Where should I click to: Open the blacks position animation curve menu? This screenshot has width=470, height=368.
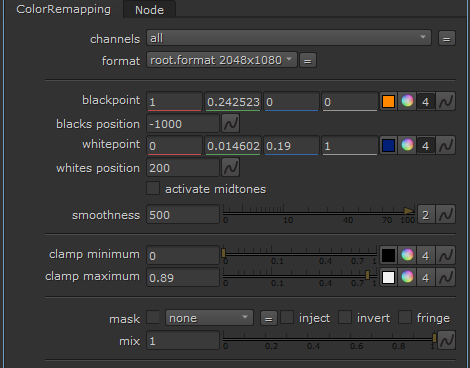click(231, 124)
